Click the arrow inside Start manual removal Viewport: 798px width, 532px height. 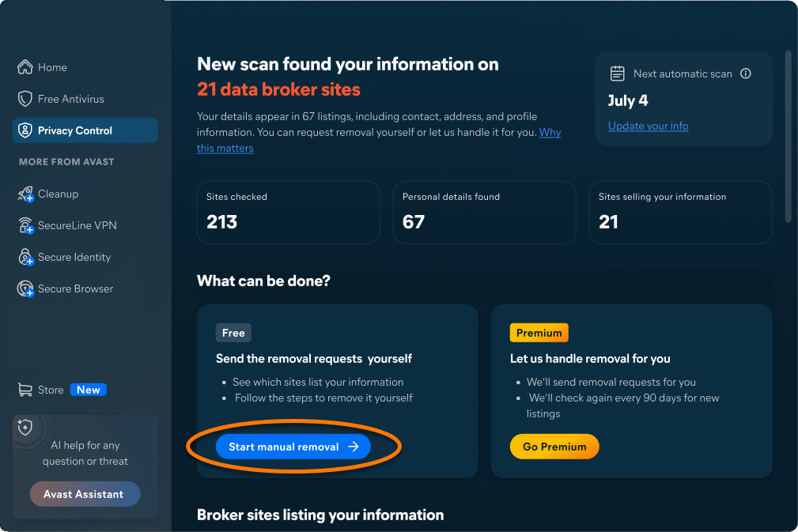(354, 447)
